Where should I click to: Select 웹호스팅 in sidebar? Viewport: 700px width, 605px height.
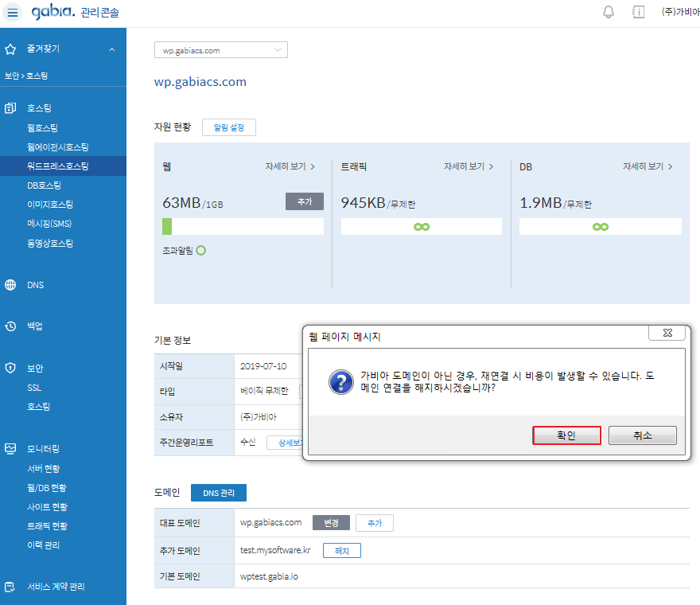pos(42,128)
